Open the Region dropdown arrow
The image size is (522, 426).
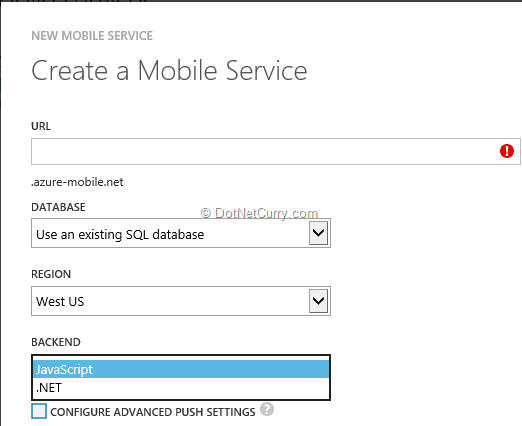[318, 301]
